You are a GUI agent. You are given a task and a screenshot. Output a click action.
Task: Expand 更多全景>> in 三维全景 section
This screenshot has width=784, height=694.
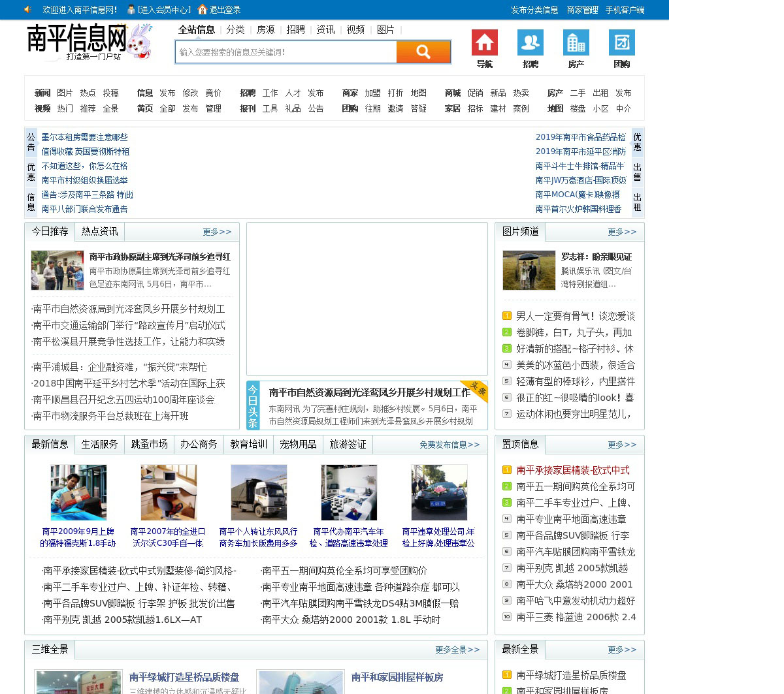(457, 650)
